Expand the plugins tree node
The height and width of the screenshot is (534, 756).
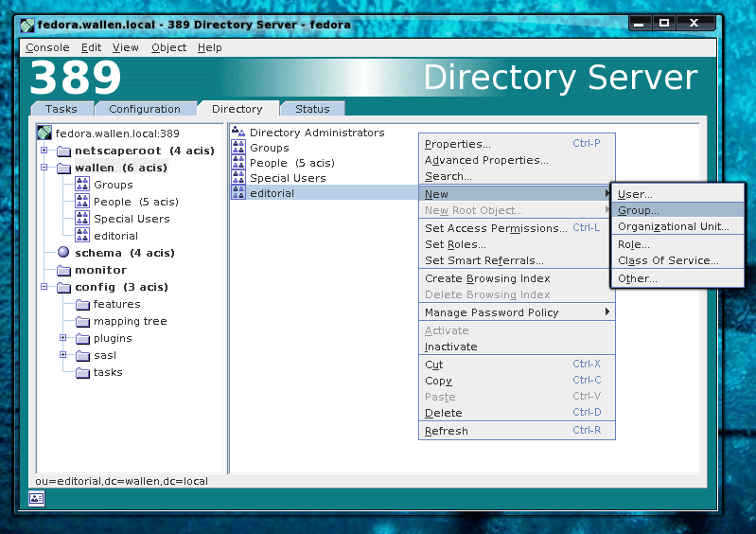click(x=62, y=338)
